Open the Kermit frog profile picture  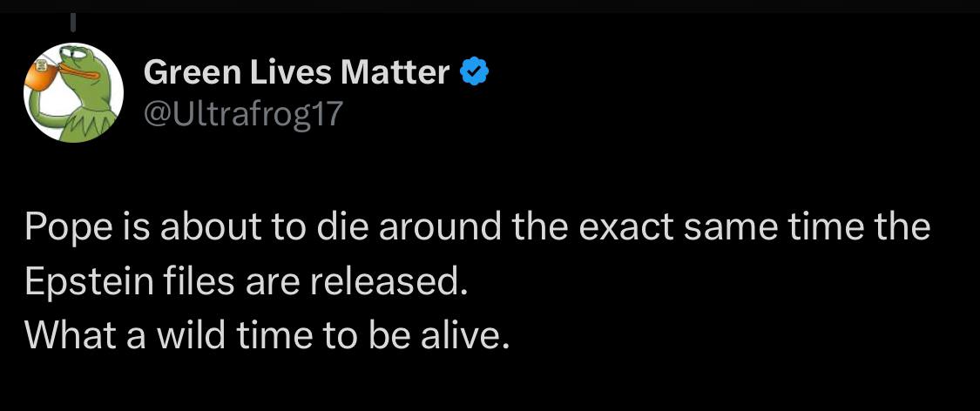coord(74,91)
